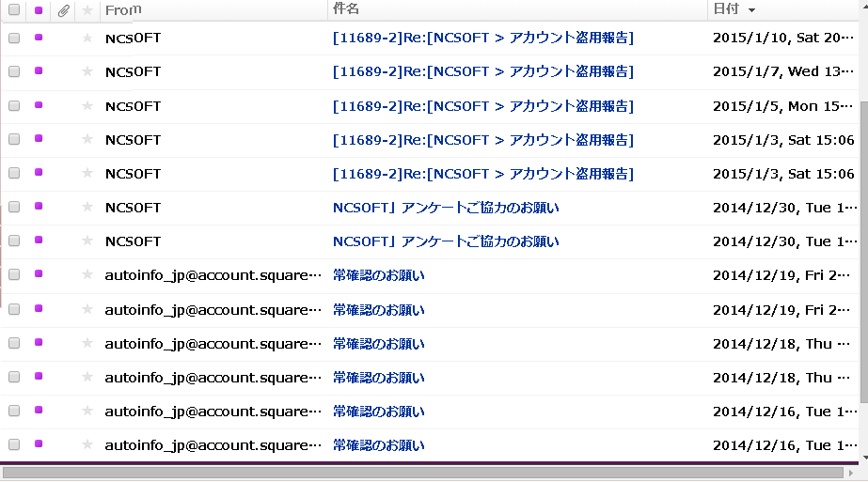Open the 2015/1/5 アカウント盗用報告 subject link
The image size is (868, 482).
pos(482,106)
